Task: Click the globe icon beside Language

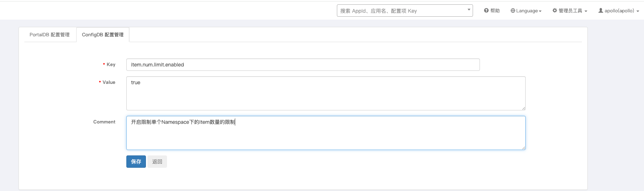Action: [513, 11]
